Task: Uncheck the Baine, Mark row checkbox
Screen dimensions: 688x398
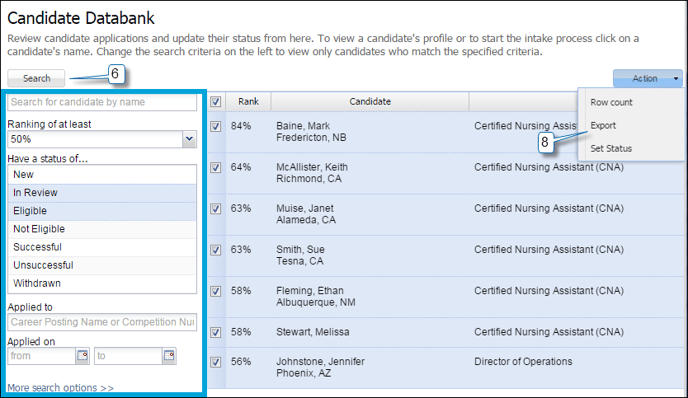Action: click(x=215, y=126)
